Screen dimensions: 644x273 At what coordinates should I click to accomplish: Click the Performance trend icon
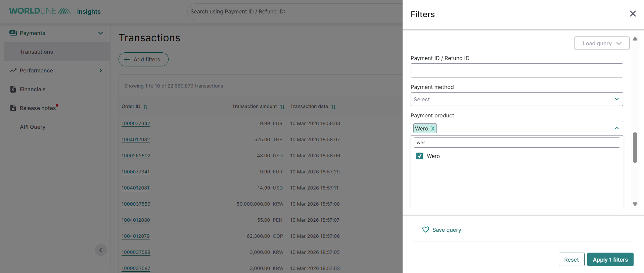point(13,70)
